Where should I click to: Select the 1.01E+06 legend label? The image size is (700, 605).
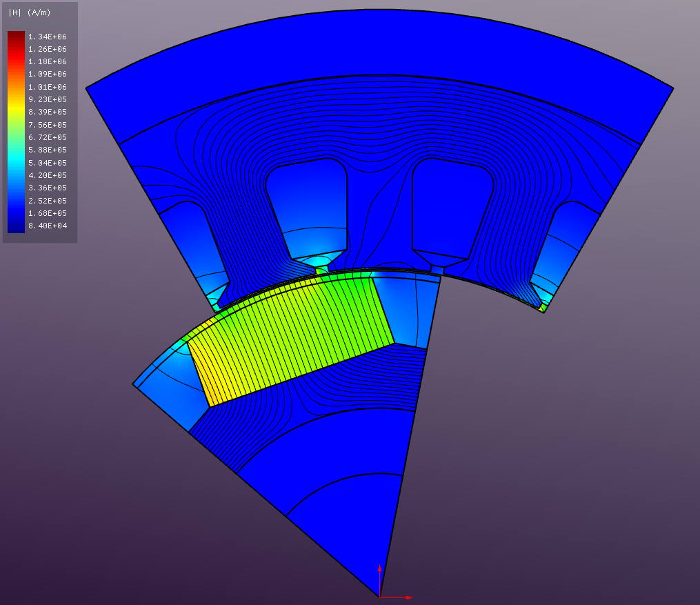click(x=47, y=87)
